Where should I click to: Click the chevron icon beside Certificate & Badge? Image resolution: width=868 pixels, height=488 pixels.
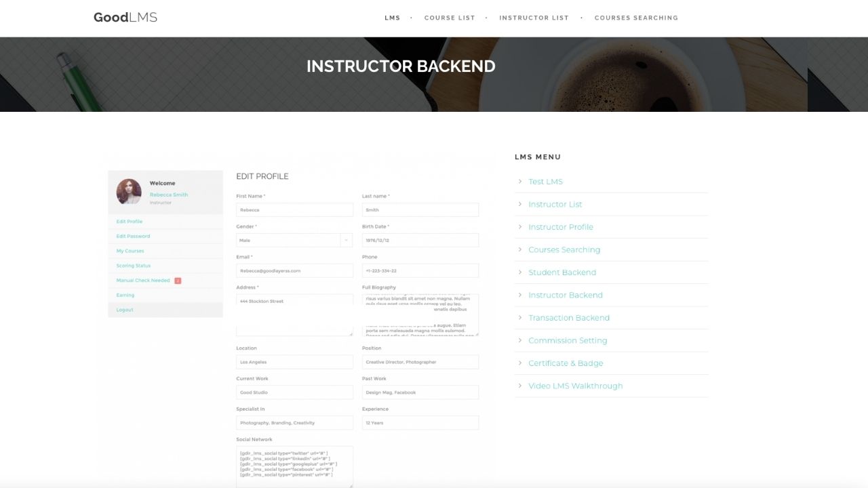[x=519, y=363]
